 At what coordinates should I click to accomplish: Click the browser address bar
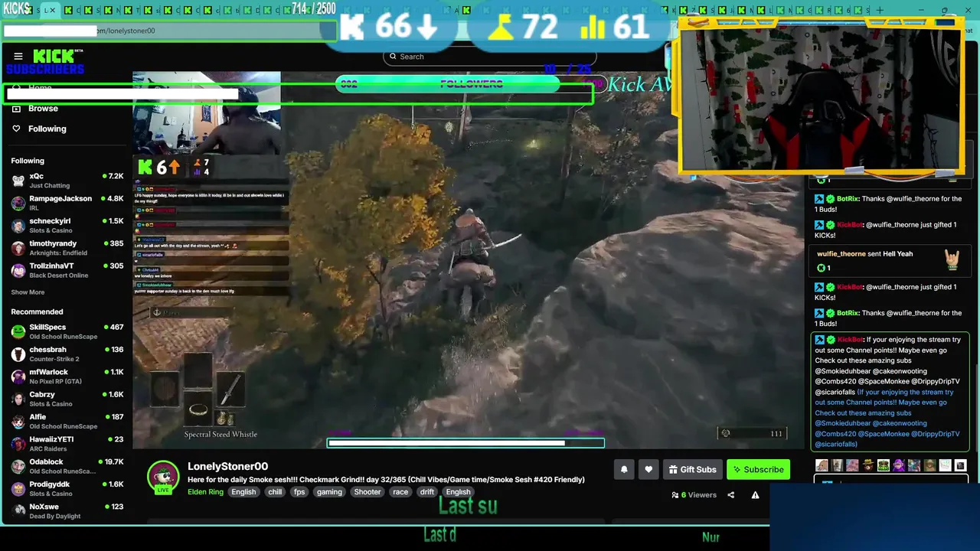168,31
